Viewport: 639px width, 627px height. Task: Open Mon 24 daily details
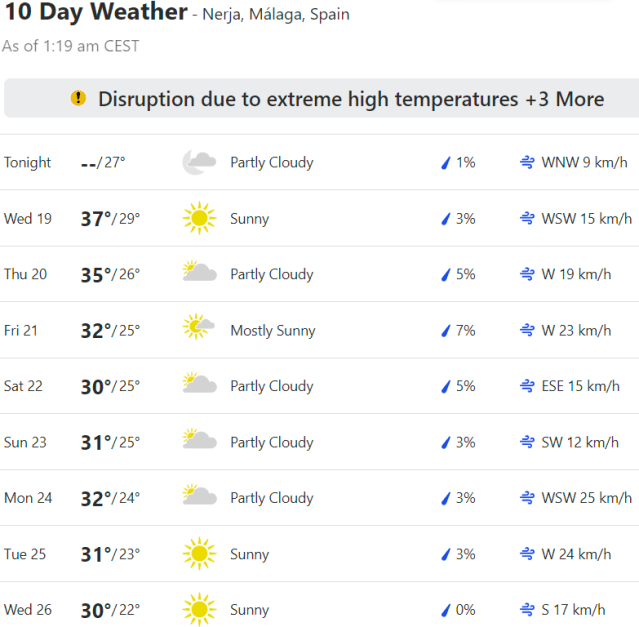coord(320,497)
